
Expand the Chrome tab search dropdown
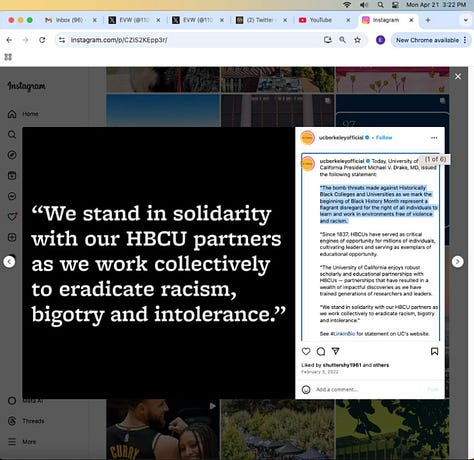tap(466, 20)
